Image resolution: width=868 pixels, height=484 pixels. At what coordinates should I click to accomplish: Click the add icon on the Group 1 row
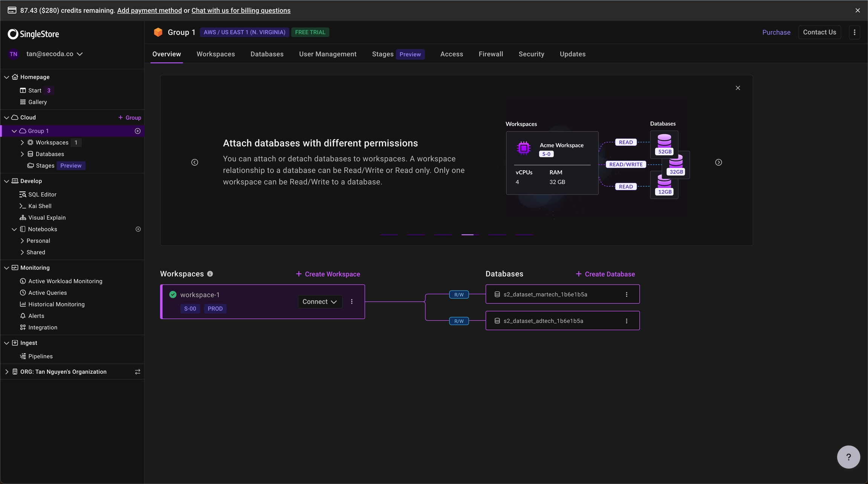pos(138,131)
